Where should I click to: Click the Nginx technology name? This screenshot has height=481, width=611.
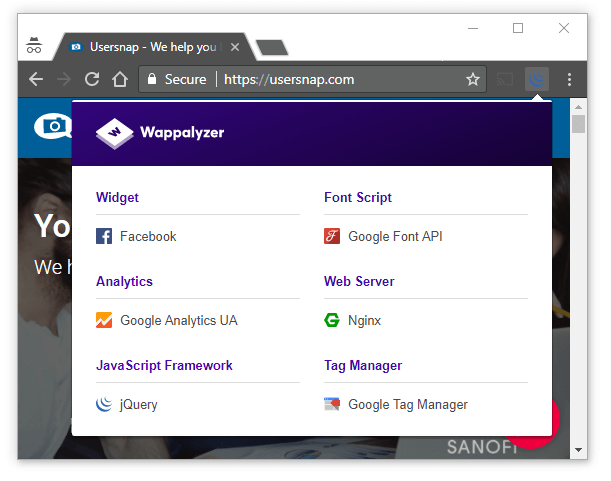click(x=364, y=320)
